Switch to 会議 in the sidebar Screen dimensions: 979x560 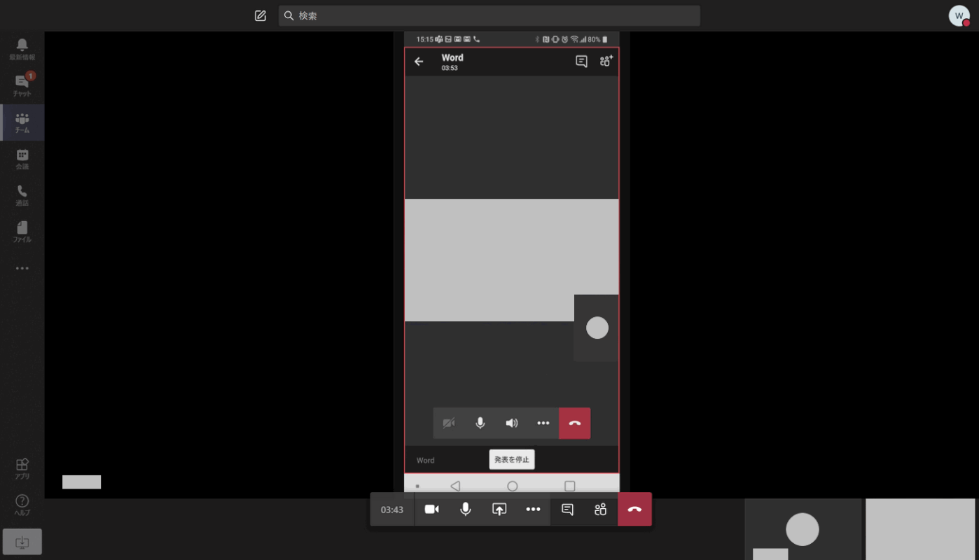click(x=22, y=157)
